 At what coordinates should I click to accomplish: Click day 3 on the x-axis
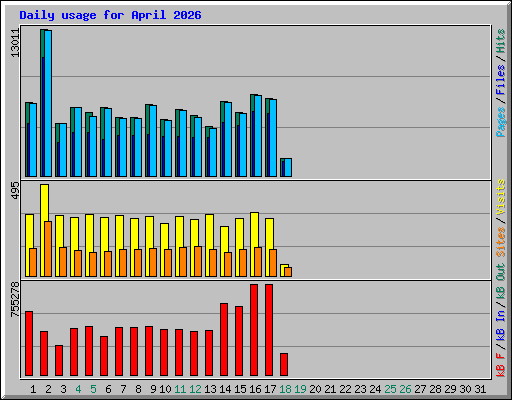point(63,389)
